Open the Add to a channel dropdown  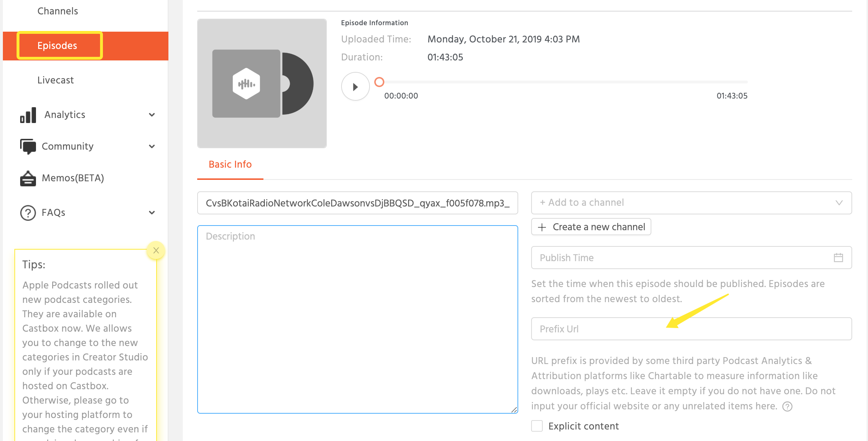point(691,203)
